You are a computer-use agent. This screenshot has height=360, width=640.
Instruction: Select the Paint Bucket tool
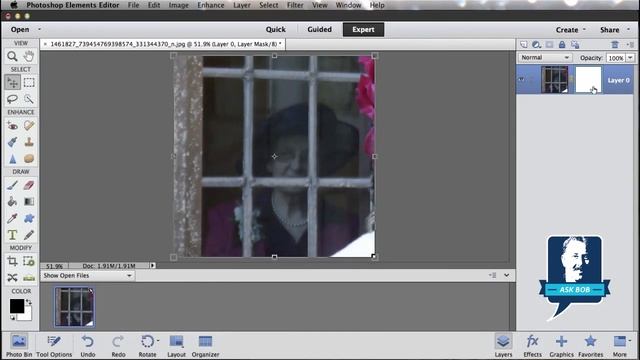coord(12,202)
